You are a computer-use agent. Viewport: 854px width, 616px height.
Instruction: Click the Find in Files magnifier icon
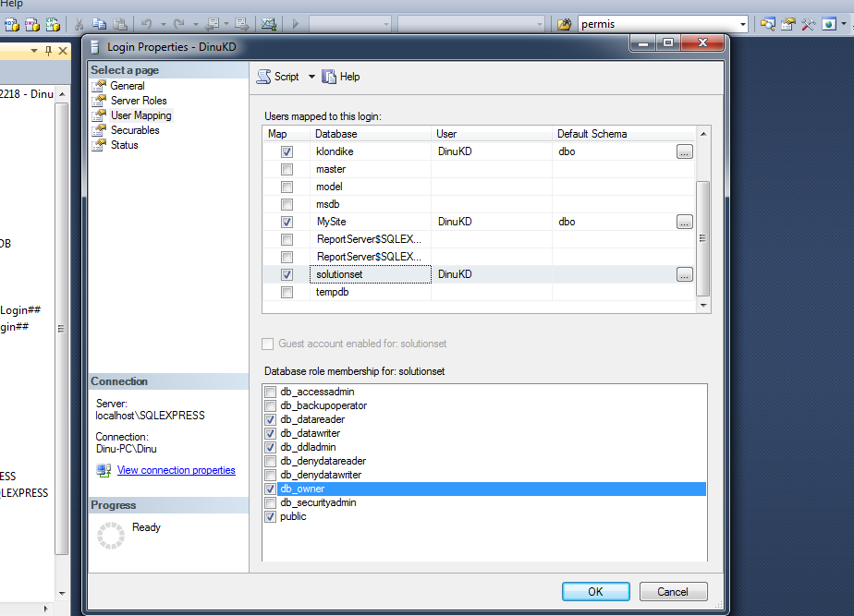pos(767,23)
